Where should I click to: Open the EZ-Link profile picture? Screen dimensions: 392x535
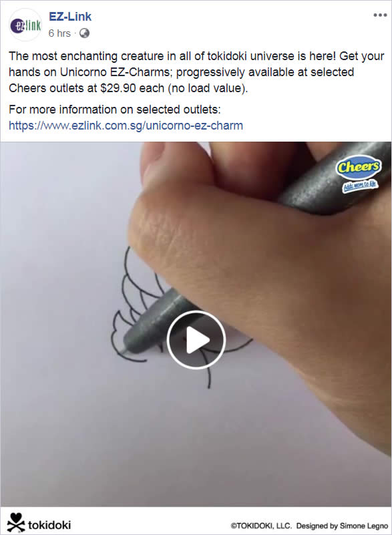pyautogui.click(x=25, y=25)
